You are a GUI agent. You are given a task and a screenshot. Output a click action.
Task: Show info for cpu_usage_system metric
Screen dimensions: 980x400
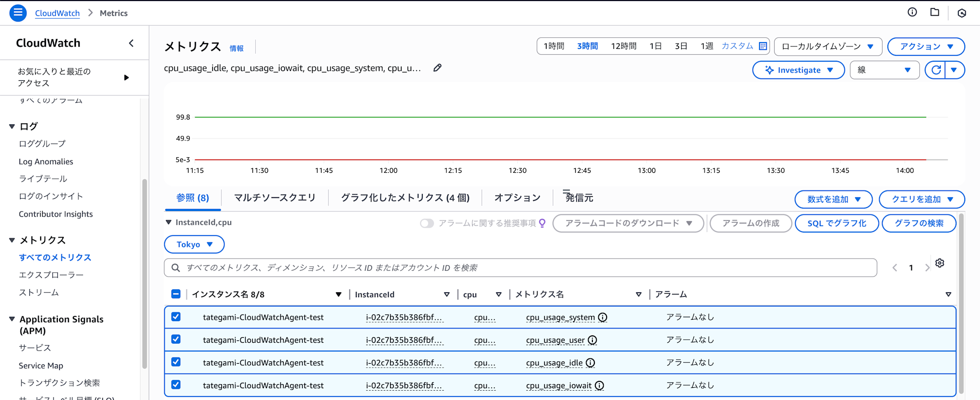[603, 317]
